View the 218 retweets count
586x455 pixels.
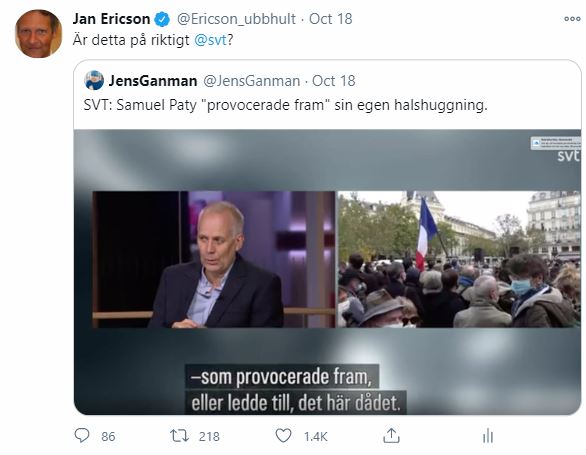pyautogui.click(x=209, y=436)
